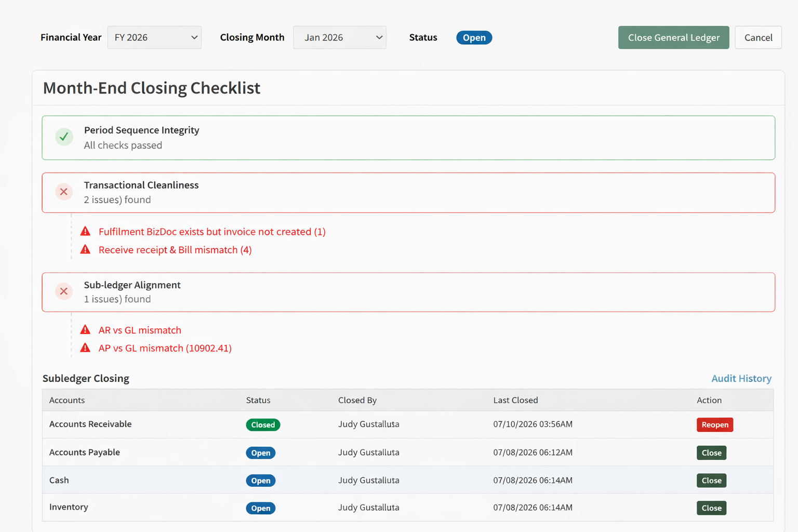
Task: Click the "1 issues) found" text
Action: coord(117,299)
